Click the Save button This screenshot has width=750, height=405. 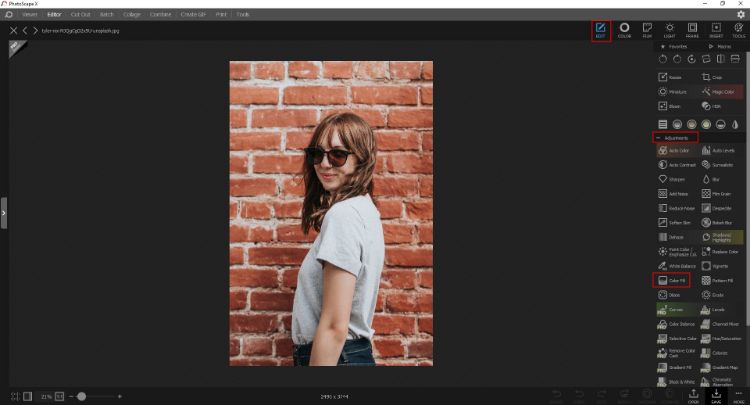coord(716,396)
